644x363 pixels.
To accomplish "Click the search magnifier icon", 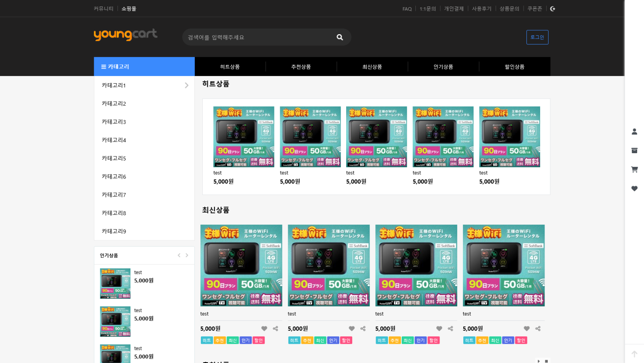I will pyautogui.click(x=340, y=37).
